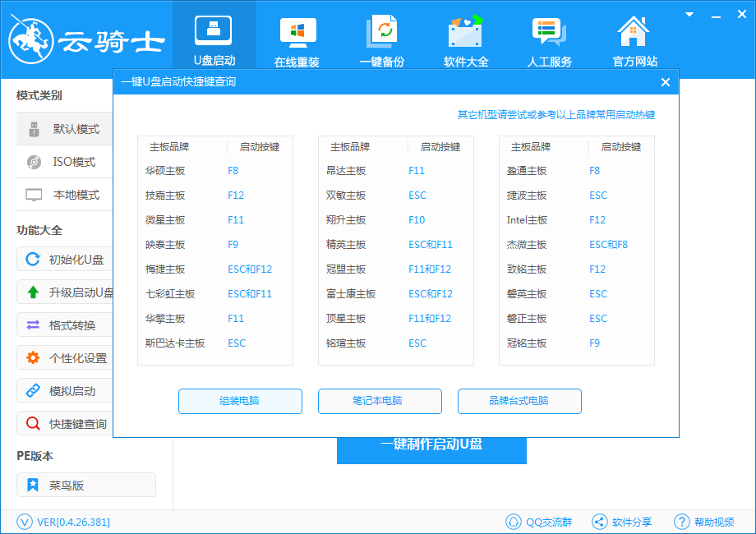Open 人工服务 customer support
The height and width of the screenshot is (534, 756).
tap(549, 37)
